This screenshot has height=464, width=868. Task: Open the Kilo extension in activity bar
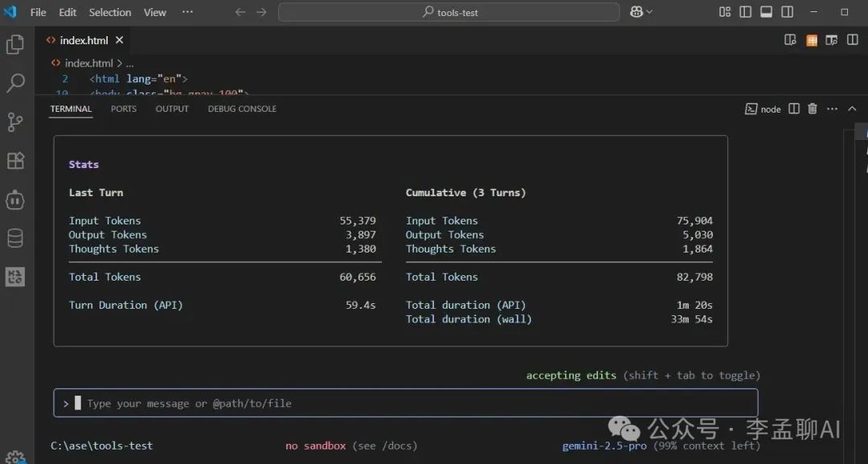15,277
